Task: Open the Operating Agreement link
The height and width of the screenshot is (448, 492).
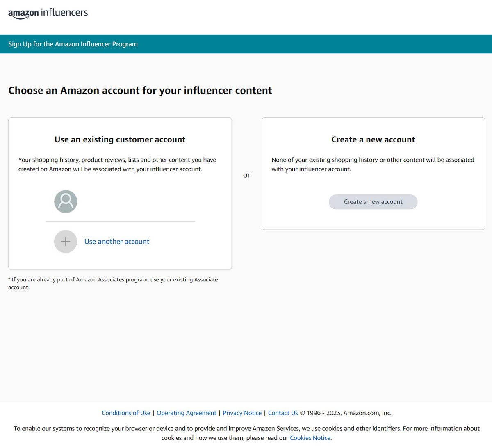Action: click(186, 413)
